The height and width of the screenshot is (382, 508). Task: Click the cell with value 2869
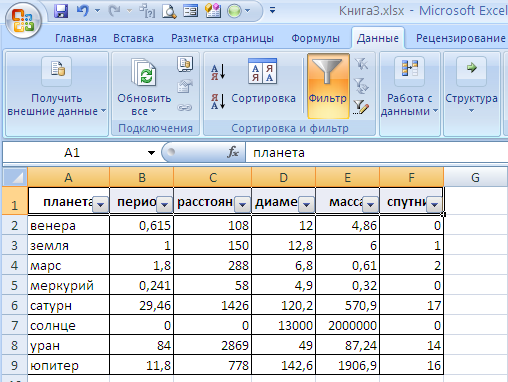pyautogui.click(x=212, y=345)
